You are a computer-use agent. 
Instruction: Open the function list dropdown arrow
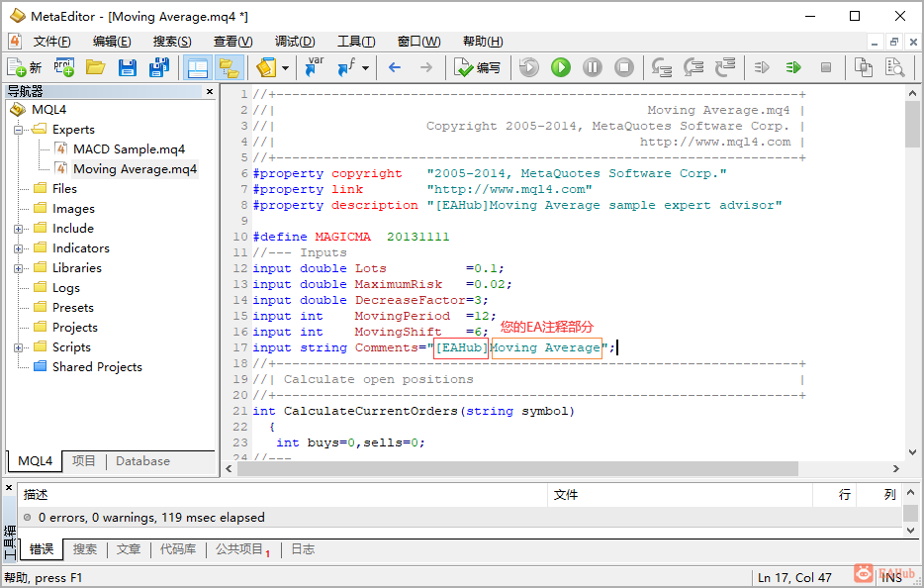(365, 67)
